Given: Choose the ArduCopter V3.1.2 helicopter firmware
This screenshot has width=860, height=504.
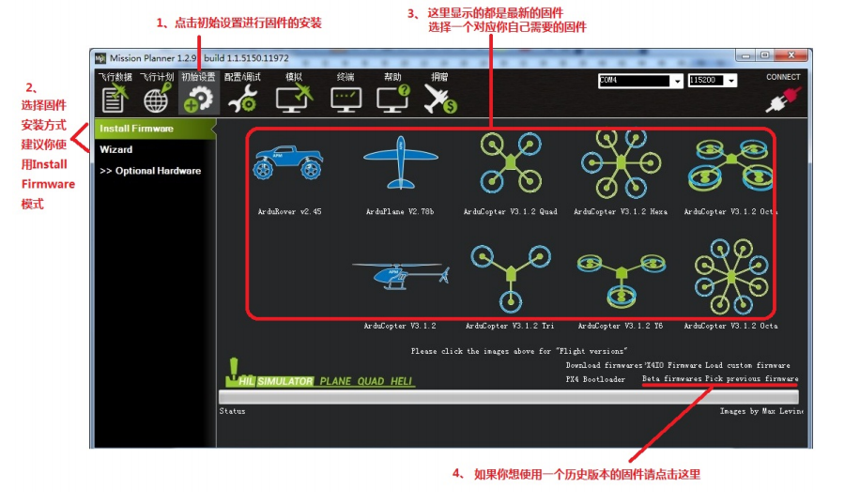Looking at the screenshot, I should pos(400,276).
